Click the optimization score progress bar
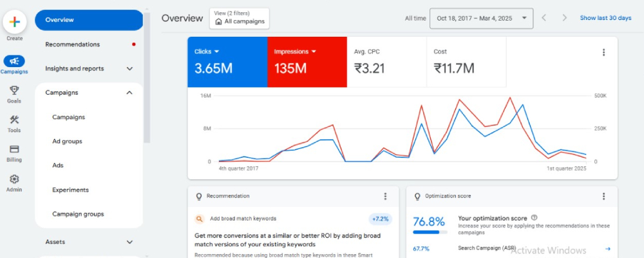This screenshot has height=258, width=644. 429,232
